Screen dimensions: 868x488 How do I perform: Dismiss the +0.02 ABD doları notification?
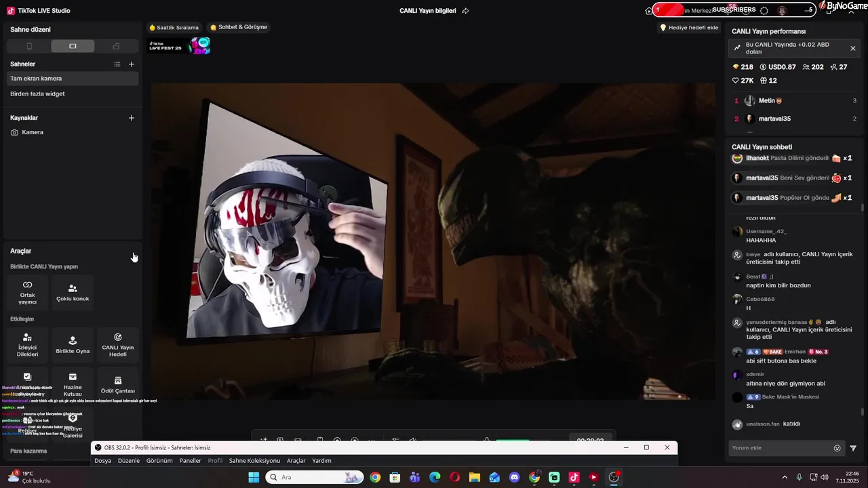coord(852,48)
